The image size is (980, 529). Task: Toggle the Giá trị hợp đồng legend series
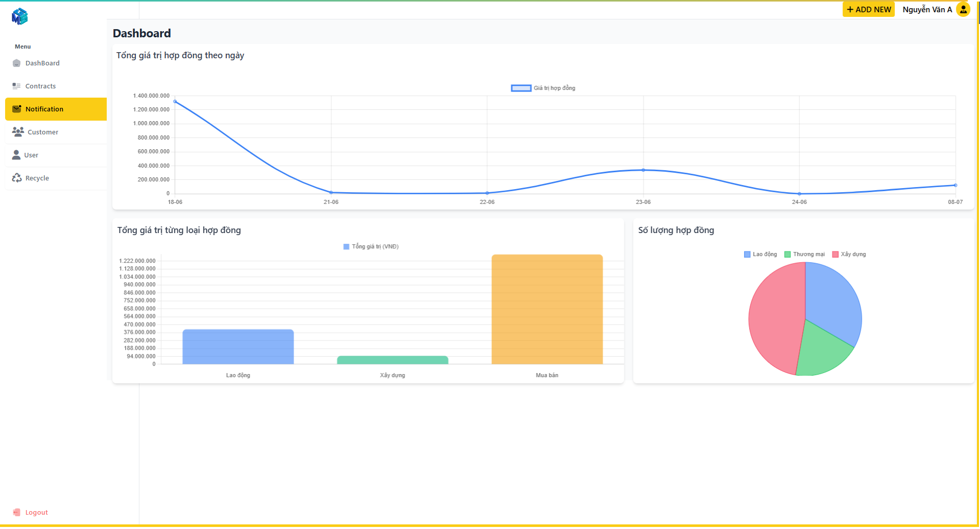543,88
